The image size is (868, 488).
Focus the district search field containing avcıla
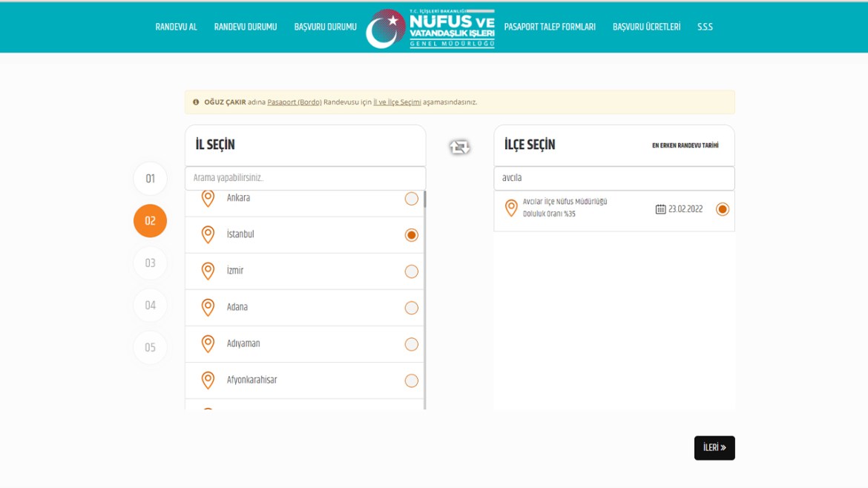(614, 178)
